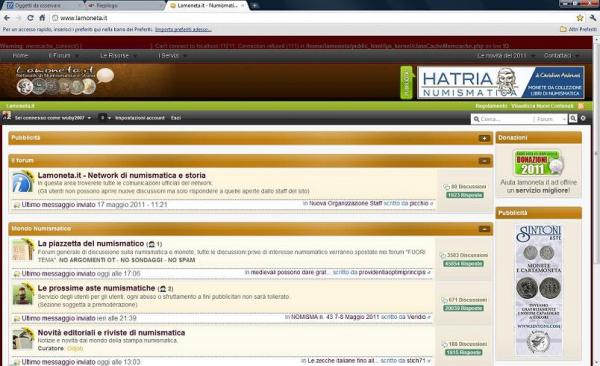Open La piazzetta del numismatico forum
600x366 pixels.
point(91,243)
